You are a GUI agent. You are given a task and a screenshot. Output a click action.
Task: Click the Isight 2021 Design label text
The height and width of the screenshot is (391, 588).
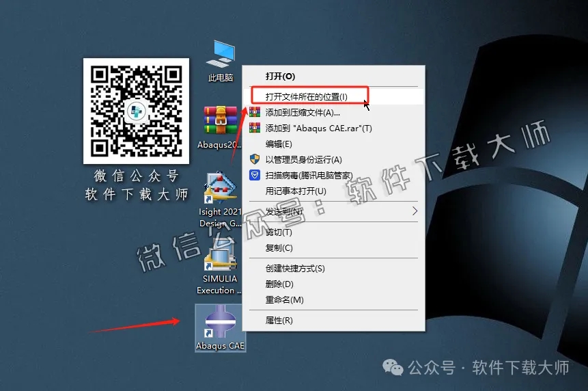pyautogui.click(x=220, y=217)
